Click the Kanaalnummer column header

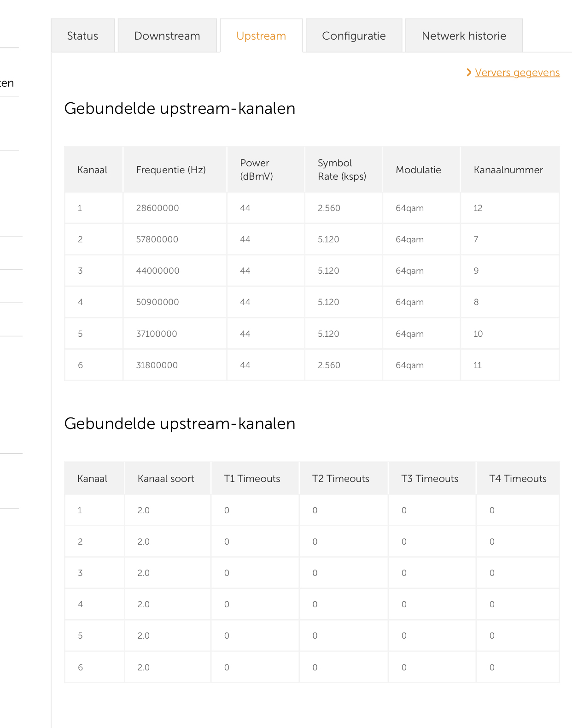(508, 170)
